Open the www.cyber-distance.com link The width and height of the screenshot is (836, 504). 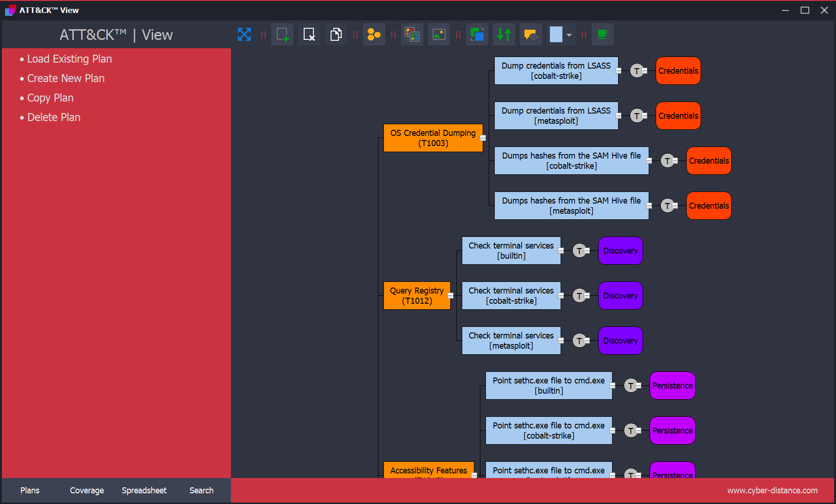tap(772, 491)
